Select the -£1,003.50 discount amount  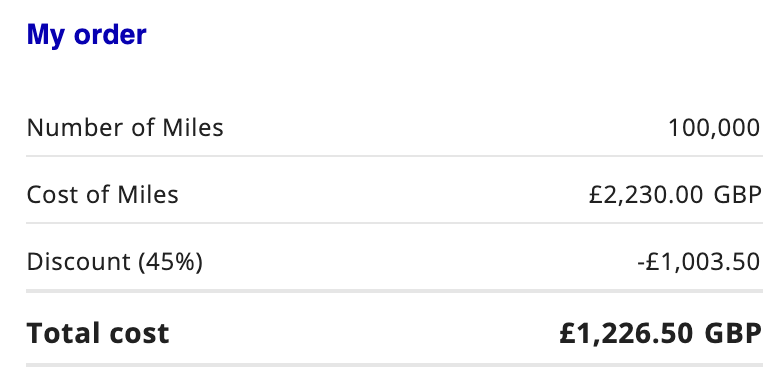699,262
